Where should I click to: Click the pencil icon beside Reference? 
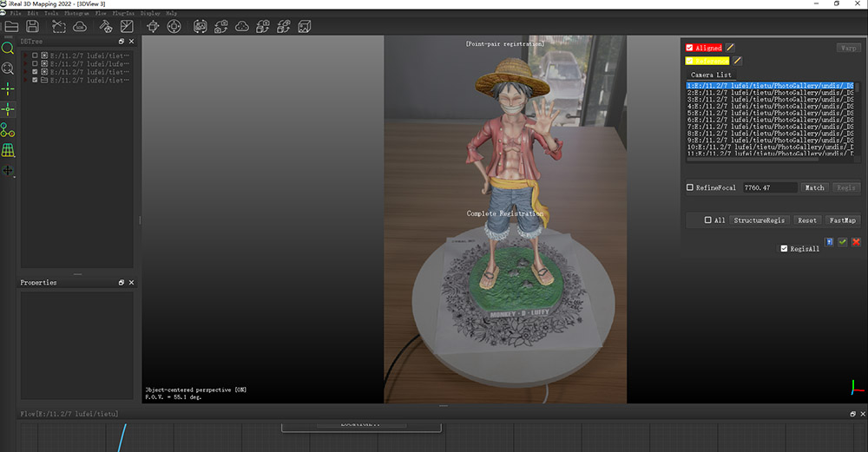pos(737,61)
